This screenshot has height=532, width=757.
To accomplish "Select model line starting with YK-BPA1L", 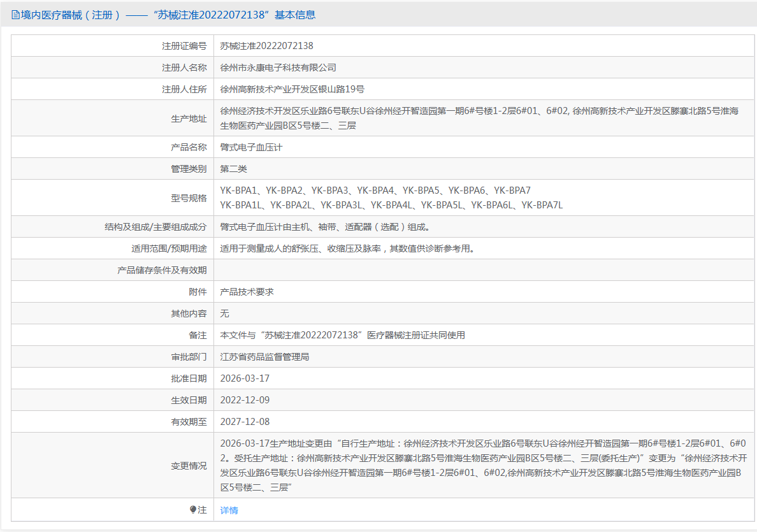I will [x=391, y=205].
